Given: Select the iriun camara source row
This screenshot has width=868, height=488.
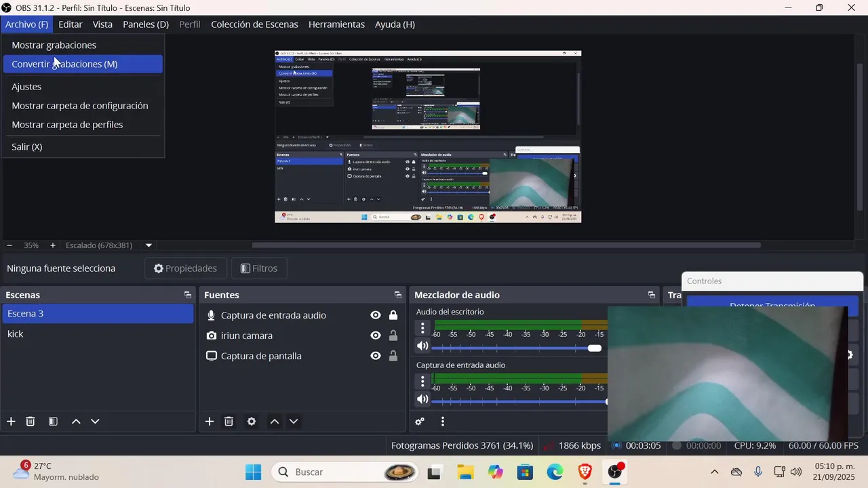Looking at the screenshot, I should coord(302,335).
